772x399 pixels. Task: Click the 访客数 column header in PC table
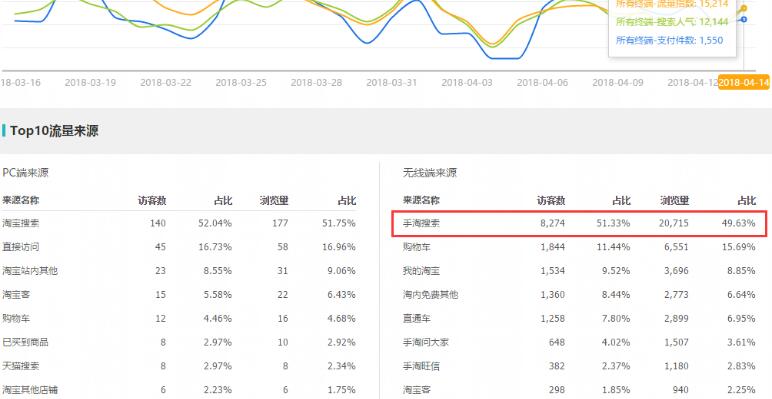tap(152, 200)
